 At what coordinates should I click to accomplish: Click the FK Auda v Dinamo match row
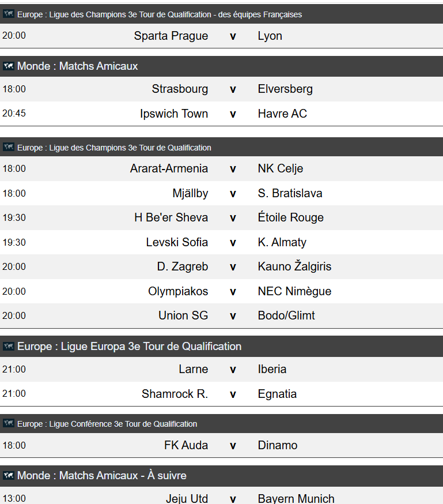pyautogui.click(x=221, y=445)
